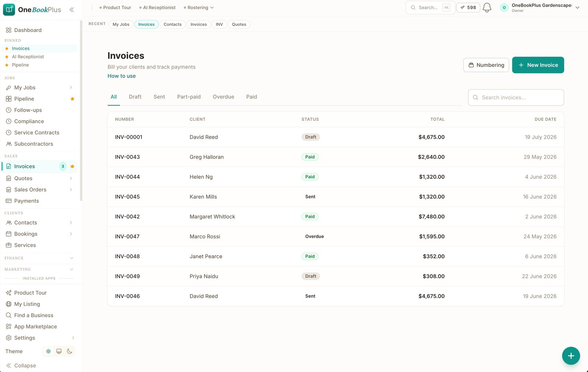The height and width of the screenshot is (372, 588).
Task: Open the Rostering dropdown in top bar
Action: (199, 7)
